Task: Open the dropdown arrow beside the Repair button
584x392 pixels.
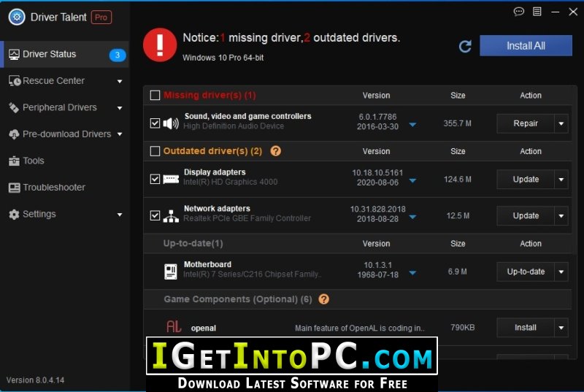Action: pyautogui.click(x=561, y=123)
